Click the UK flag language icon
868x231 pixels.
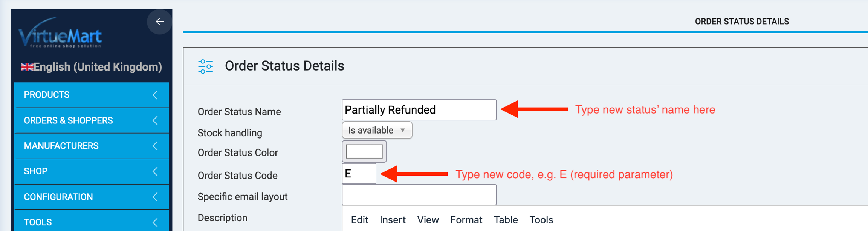[x=26, y=67]
